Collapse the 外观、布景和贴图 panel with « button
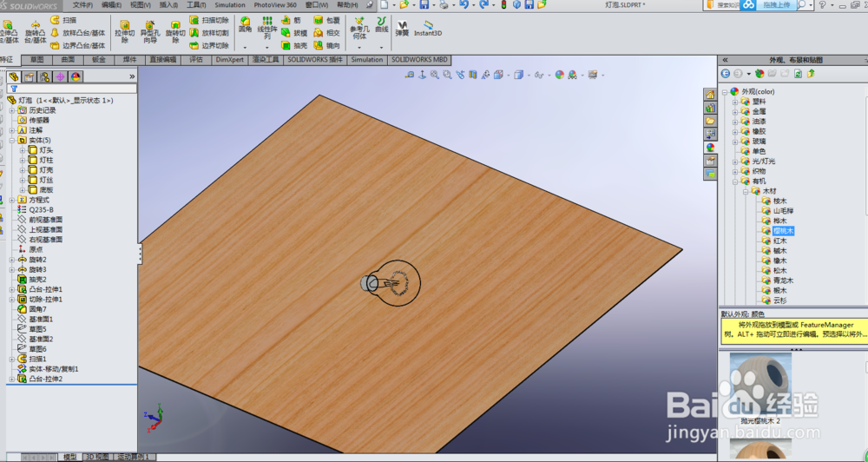Screen dimensions: 868x462 (x=725, y=60)
